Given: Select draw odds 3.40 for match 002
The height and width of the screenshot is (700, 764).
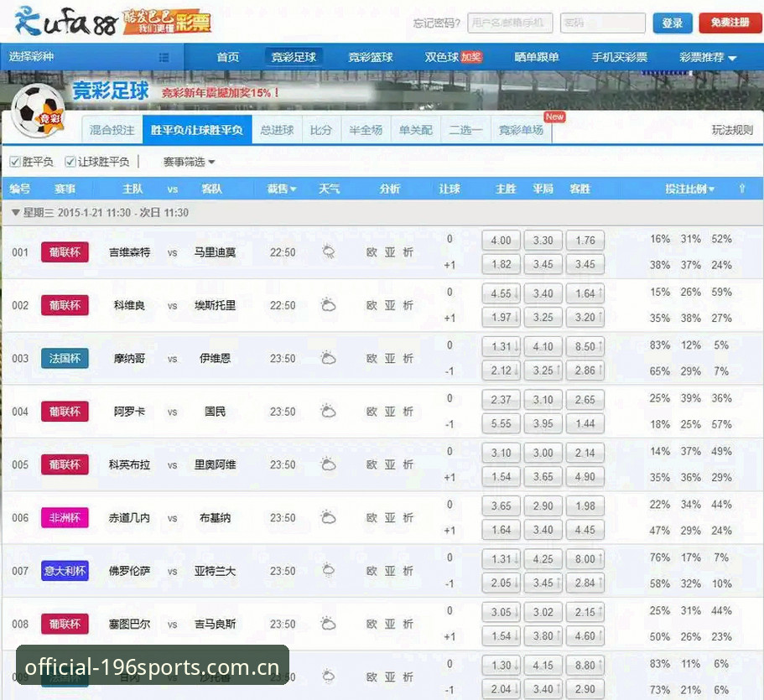Looking at the screenshot, I should (543, 293).
